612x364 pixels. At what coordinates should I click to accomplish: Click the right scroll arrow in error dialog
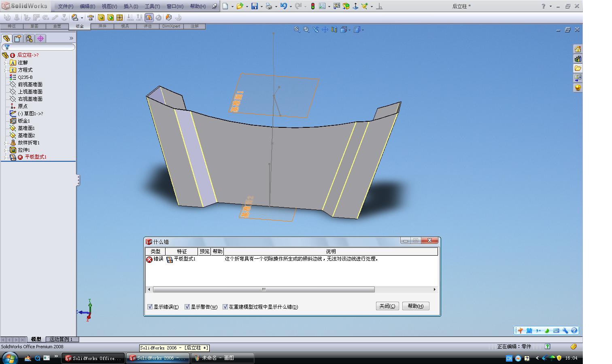click(435, 289)
